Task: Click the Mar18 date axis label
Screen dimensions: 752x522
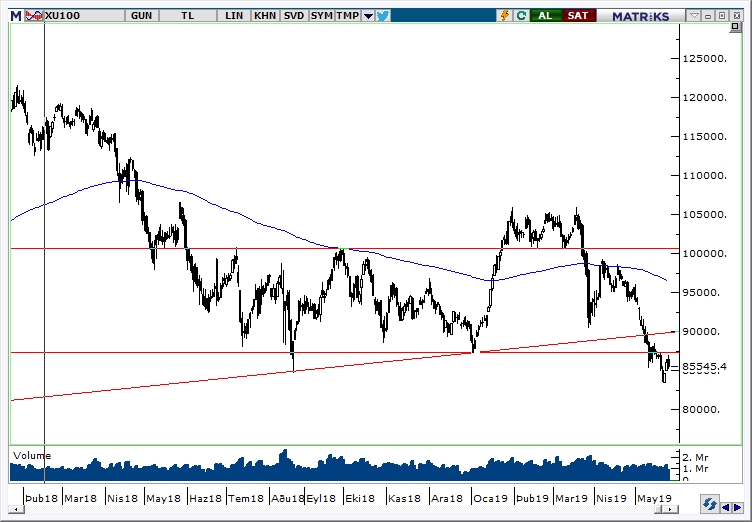Action: coord(80,498)
